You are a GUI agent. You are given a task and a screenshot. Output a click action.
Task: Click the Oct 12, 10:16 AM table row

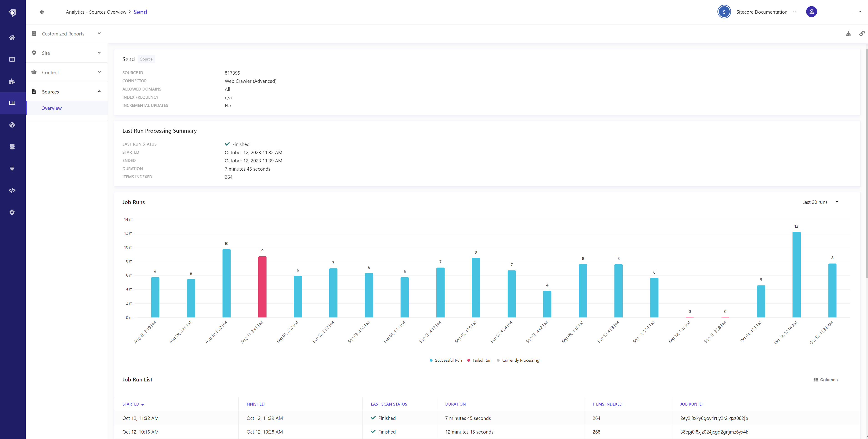click(487, 432)
